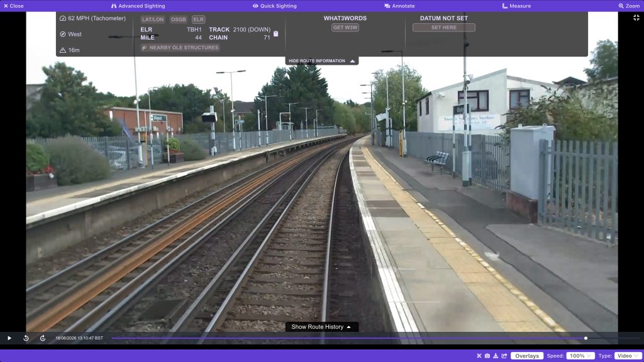Open Quick Sighting mode
644x362 pixels.
click(x=274, y=6)
